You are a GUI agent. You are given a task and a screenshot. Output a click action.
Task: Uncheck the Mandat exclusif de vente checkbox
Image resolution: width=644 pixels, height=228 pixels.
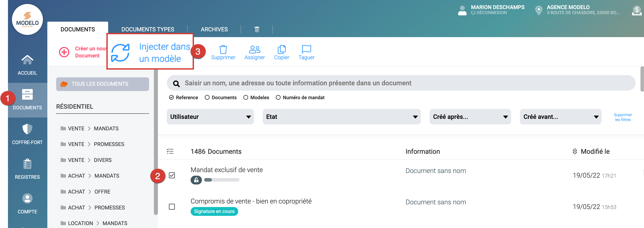point(172,175)
